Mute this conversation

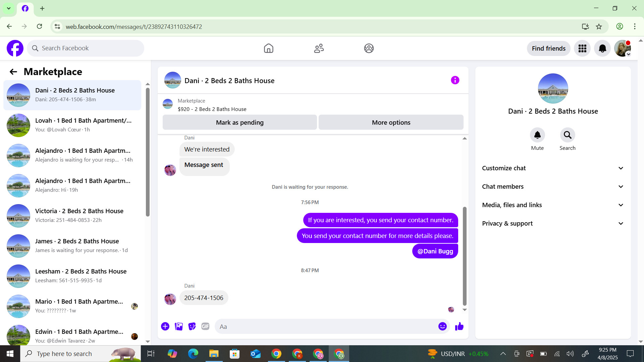pyautogui.click(x=537, y=135)
